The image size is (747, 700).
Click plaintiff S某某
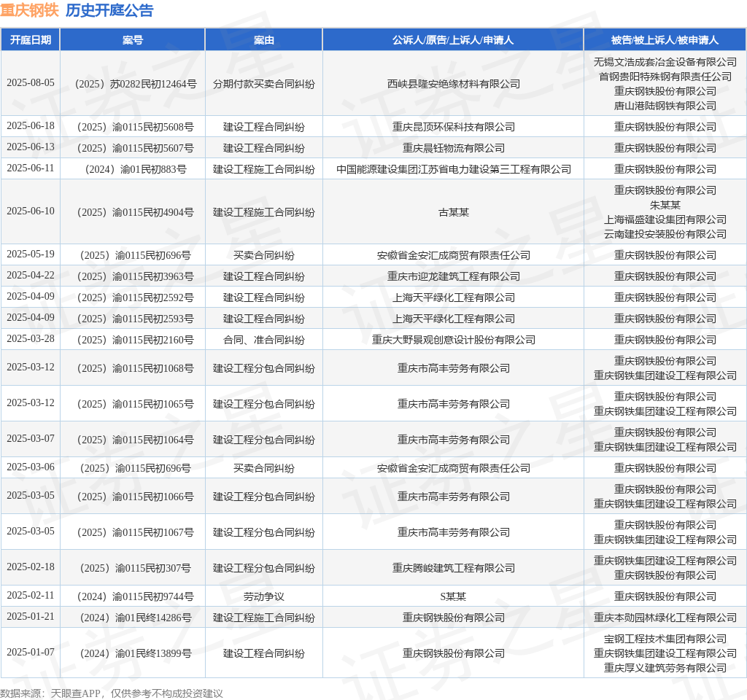point(454,596)
